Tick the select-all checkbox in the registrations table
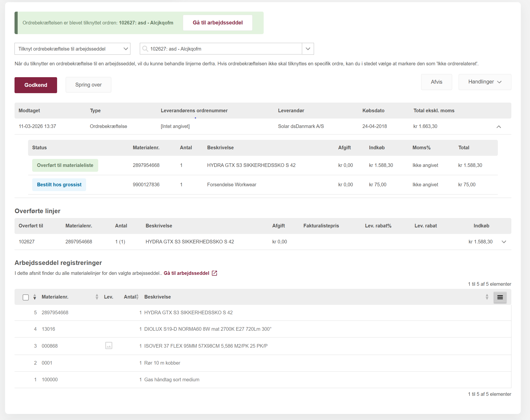 pyautogui.click(x=26, y=297)
